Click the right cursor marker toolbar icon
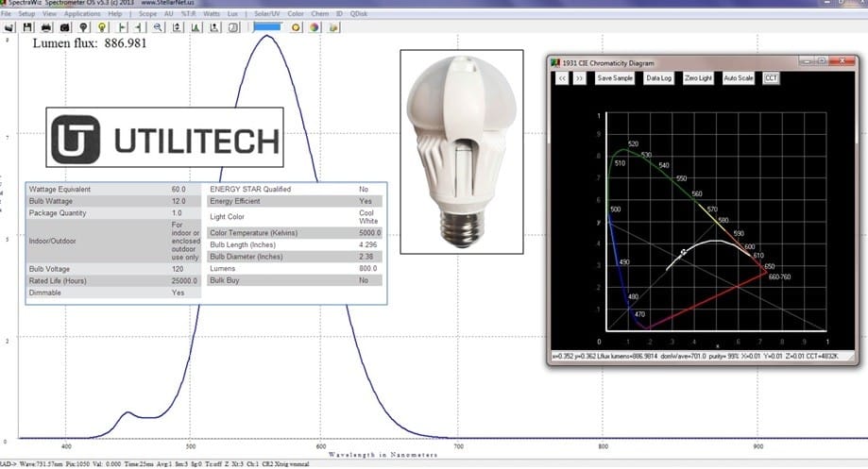This screenshot has height=469, width=868. coord(140,27)
